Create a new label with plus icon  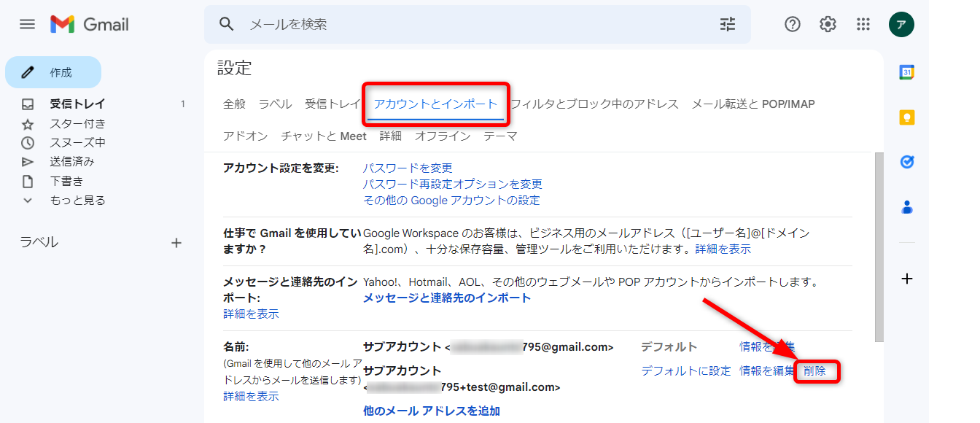[x=176, y=243]
